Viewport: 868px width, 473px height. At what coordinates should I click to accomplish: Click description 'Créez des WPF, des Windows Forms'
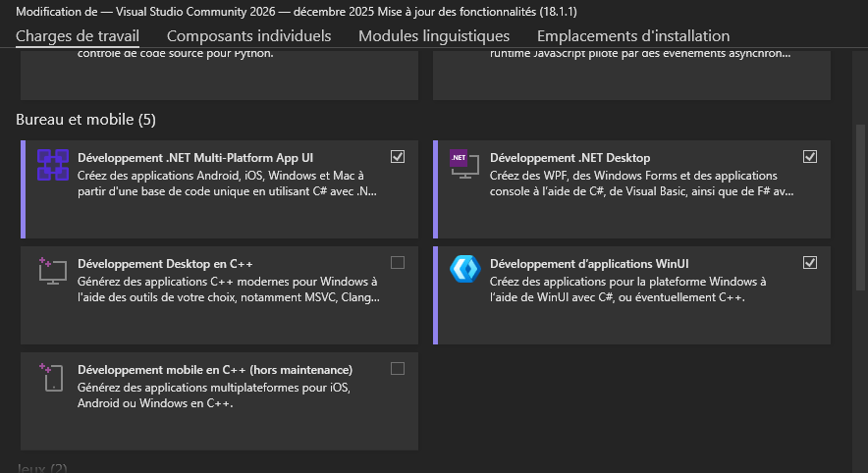point(641,184)
